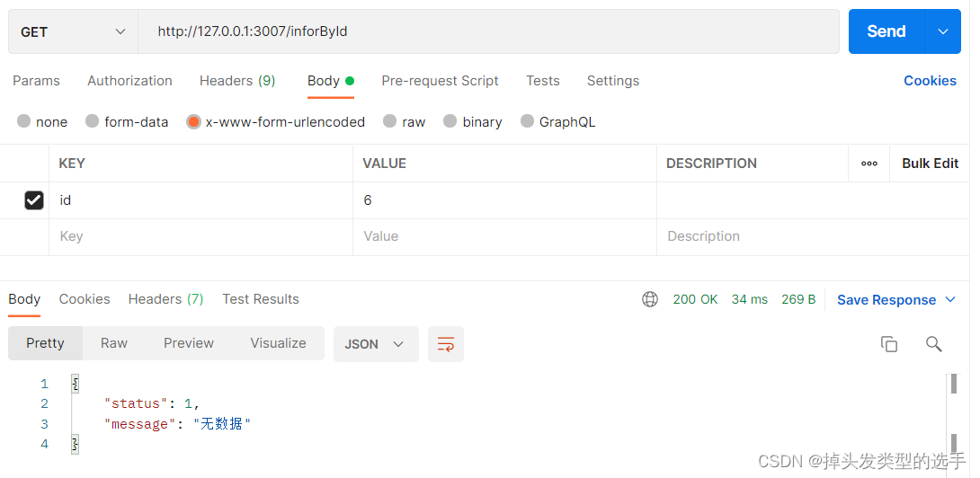Open the Params tab
The image size is (980, 478).
pos(36,81)
